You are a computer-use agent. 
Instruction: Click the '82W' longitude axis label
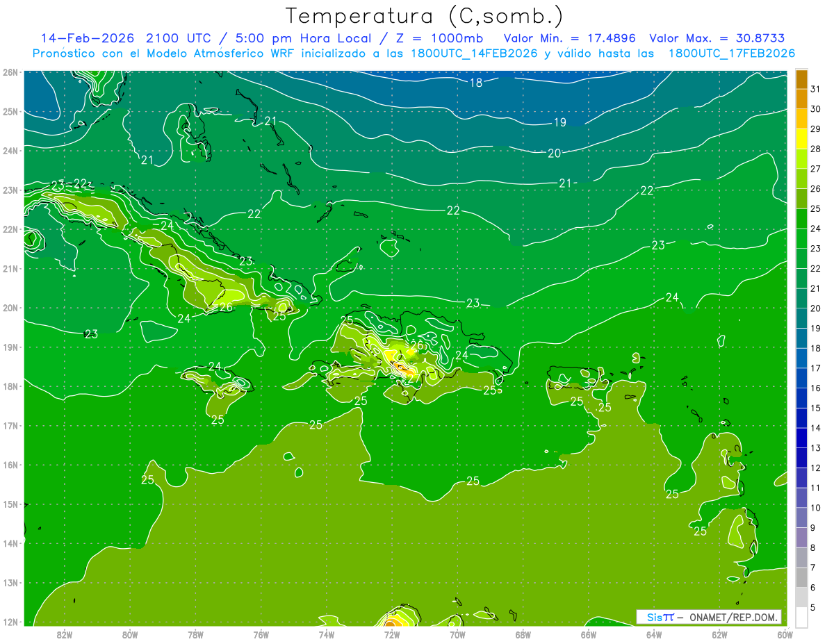[x=64, y=634]
